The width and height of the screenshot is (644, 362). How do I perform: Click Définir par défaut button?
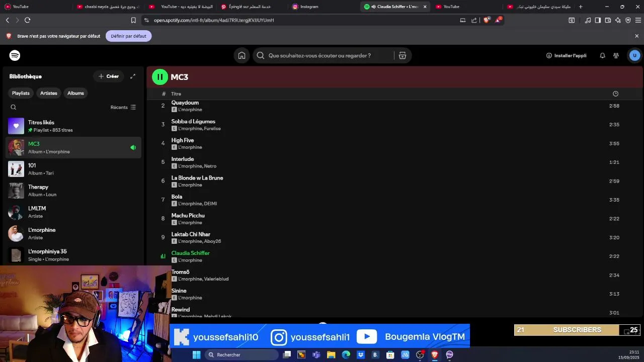pos(128,36)
